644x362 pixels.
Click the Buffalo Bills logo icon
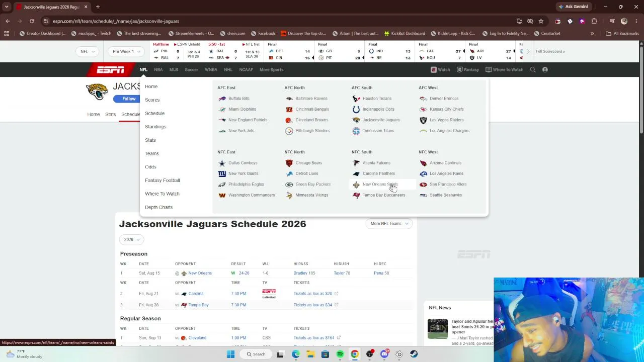click(x=222, y=99)
